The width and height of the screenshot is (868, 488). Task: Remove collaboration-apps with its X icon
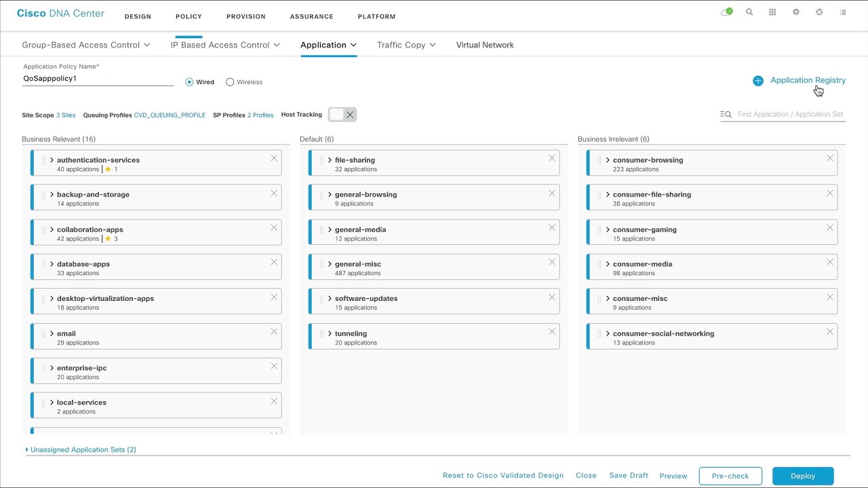click(x=274, y=228)
